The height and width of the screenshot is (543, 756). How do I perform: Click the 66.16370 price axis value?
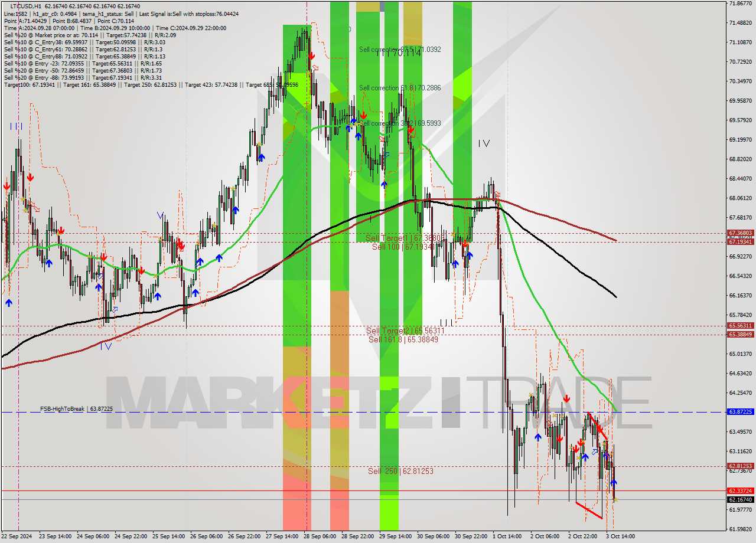click(x=740, y=295)
